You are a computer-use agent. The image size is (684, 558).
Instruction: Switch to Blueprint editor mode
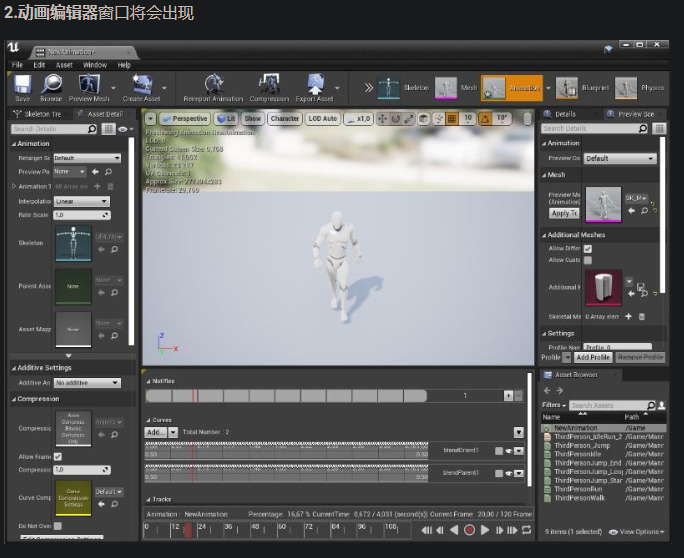[x=582, y=88]
